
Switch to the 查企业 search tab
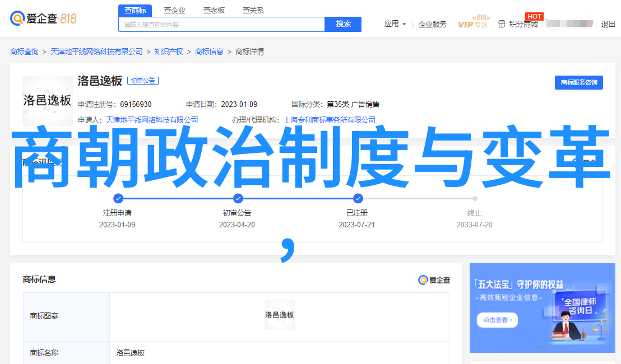[x=174, y=10]
